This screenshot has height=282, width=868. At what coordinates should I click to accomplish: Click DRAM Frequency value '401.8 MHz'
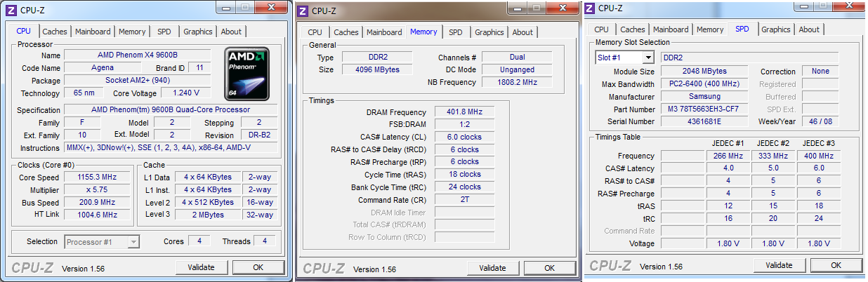464,112
